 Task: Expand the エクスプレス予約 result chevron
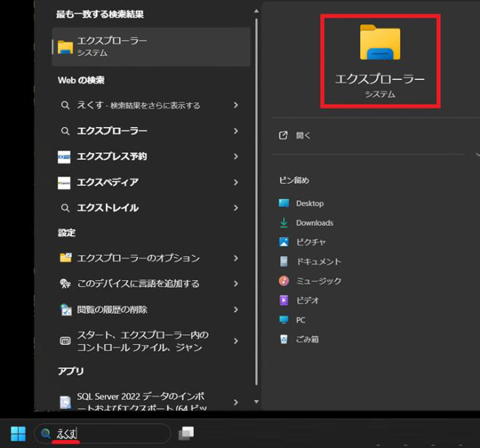pyautogui.click(x=236, y=157)
